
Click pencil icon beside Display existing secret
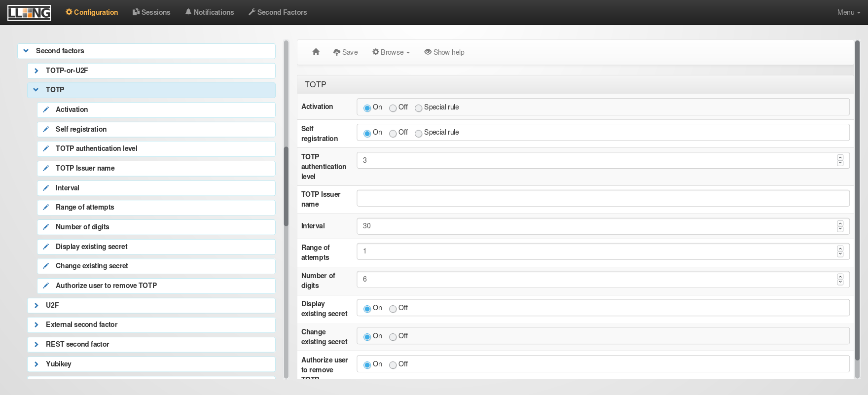pyautogui.click(x=46, y=247)
